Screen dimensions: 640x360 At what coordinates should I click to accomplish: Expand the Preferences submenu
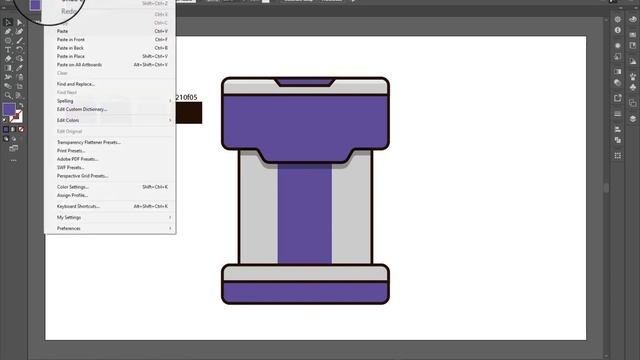(111, 229)
